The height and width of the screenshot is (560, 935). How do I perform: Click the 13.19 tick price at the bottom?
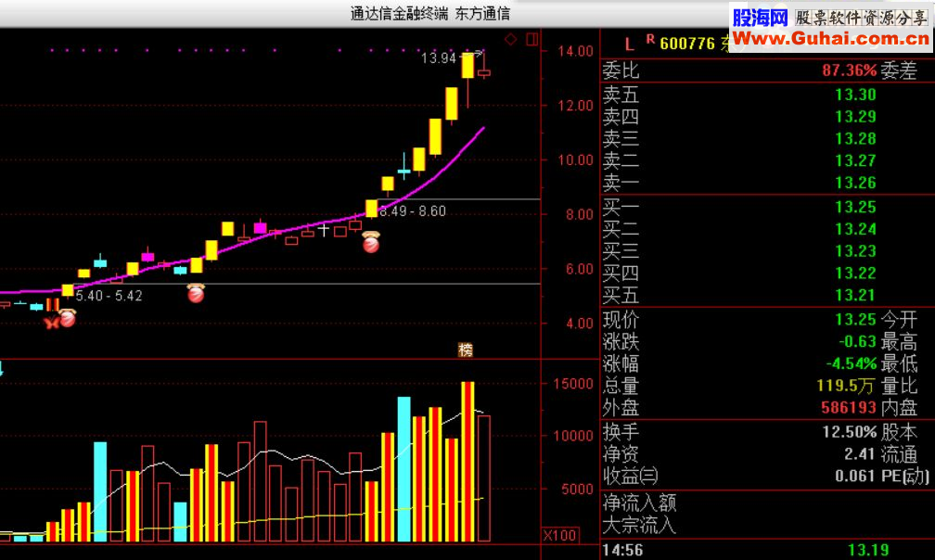[868, 551]
